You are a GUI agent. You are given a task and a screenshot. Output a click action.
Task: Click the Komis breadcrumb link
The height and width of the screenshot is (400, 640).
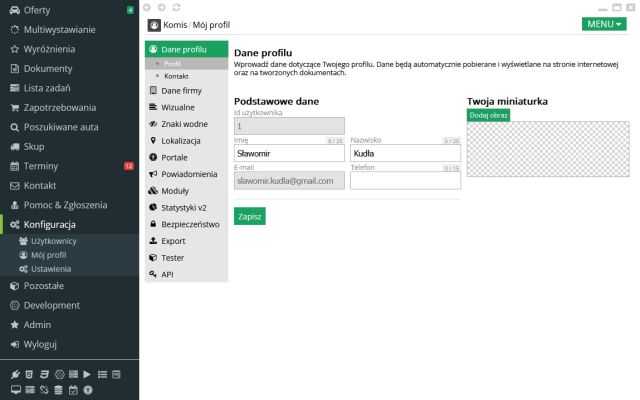click(175, 24)
